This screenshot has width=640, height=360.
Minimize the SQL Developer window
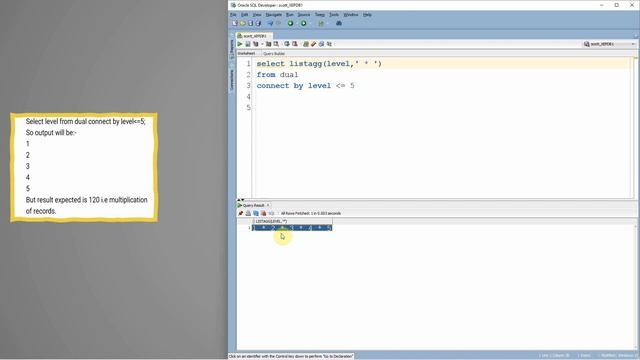tap(602, 5)
